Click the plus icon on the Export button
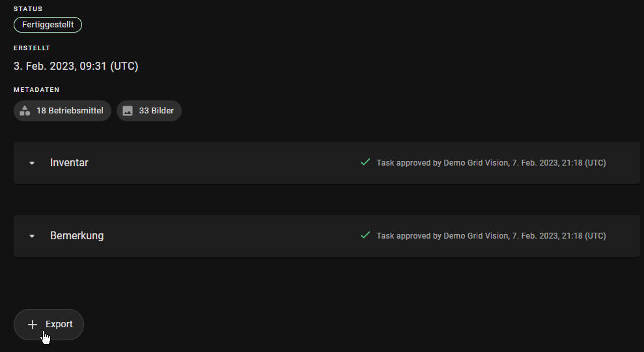 click(33, 325)
